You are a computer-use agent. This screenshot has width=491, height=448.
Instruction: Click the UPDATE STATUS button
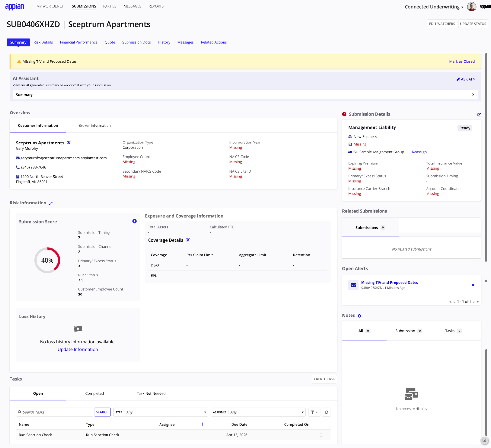473,24
